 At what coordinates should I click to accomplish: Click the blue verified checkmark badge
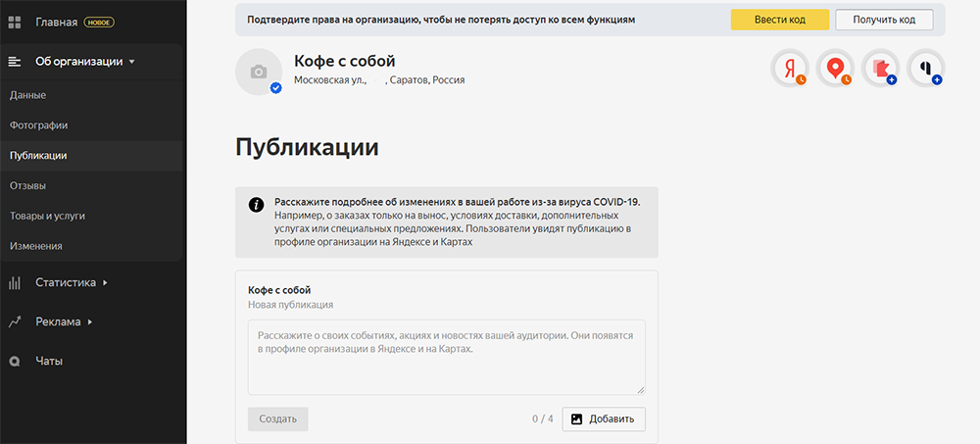click(275, 88)
